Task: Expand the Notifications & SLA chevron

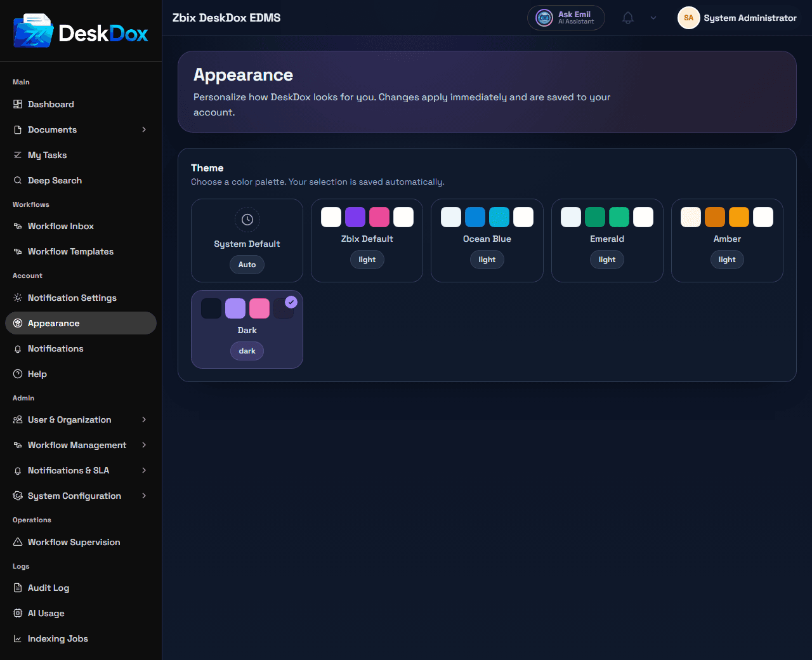Action: coord(144,470)
